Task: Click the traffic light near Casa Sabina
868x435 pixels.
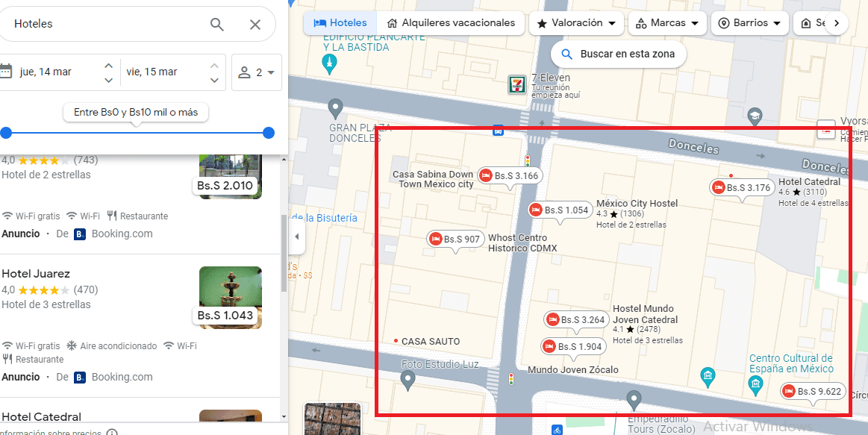Action: pos(528,160)
